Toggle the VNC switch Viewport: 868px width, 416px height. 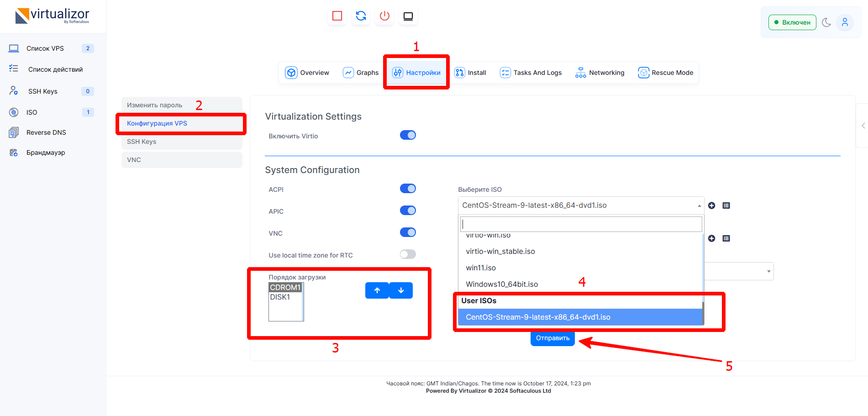coord(408,232)
